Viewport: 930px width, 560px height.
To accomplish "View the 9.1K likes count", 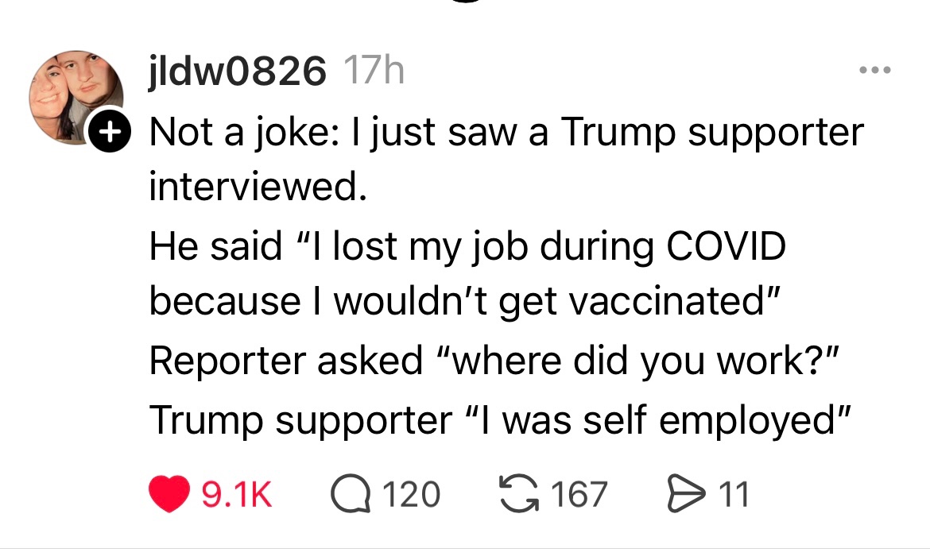I will 236,494.
